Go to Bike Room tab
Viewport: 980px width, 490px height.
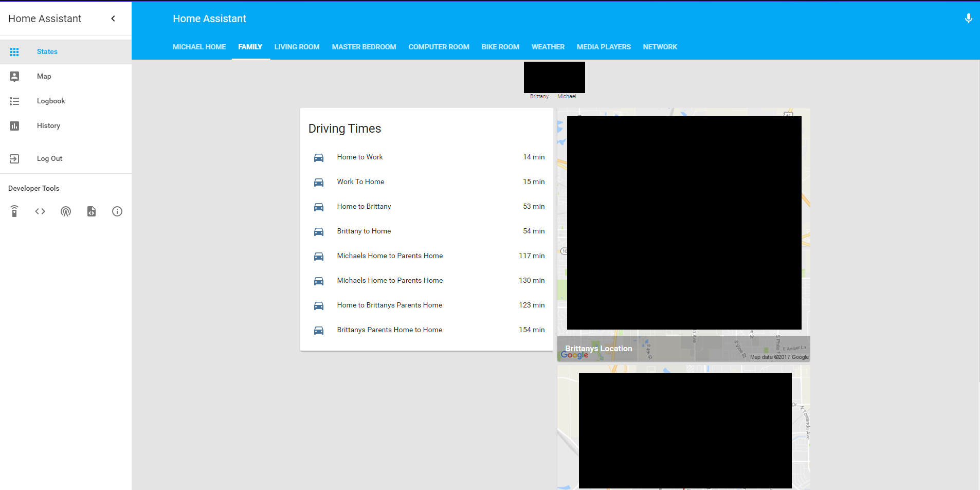pyautogui.click(x=500, y=47)
